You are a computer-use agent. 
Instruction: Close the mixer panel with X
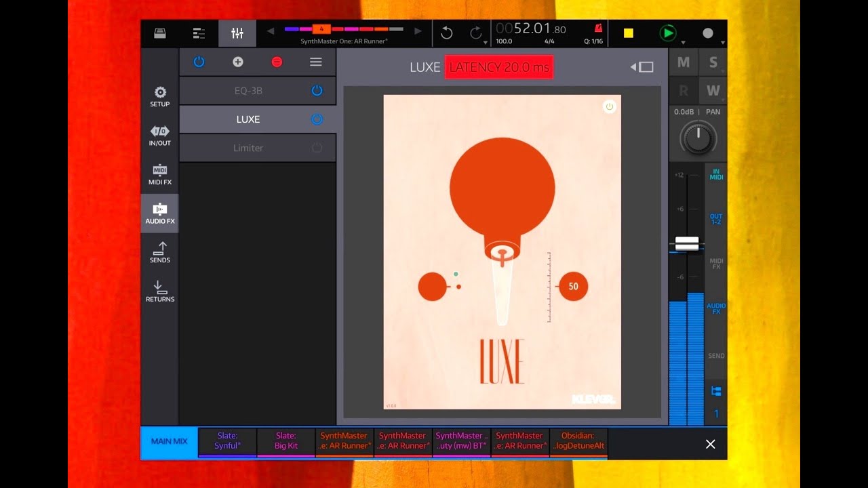[710, 444]
